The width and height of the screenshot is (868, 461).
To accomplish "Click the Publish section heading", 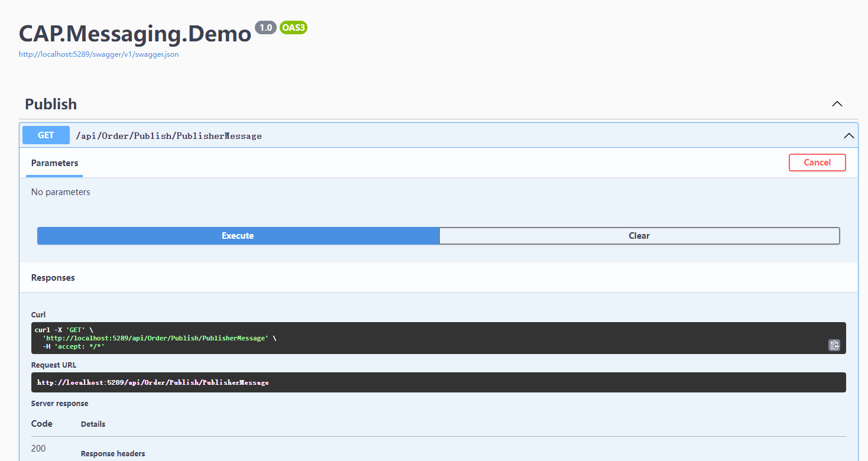I will coord(51,104).
